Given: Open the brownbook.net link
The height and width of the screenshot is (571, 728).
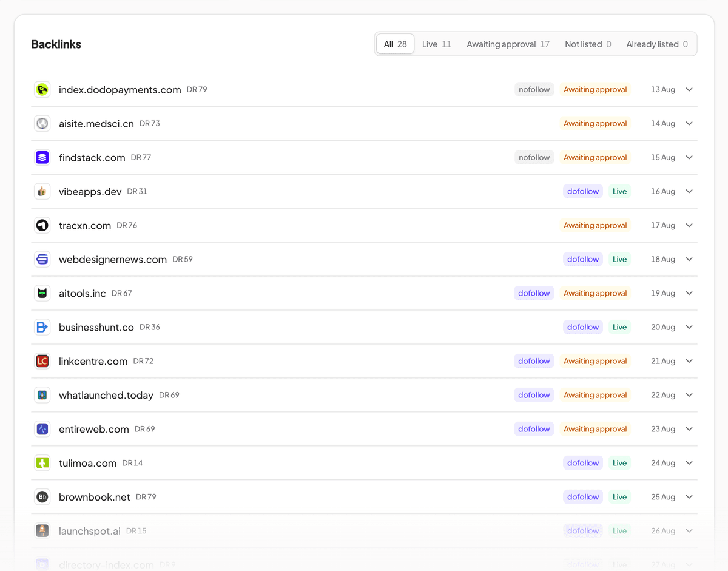Looking at the screenshot, I should click(95, 498).
